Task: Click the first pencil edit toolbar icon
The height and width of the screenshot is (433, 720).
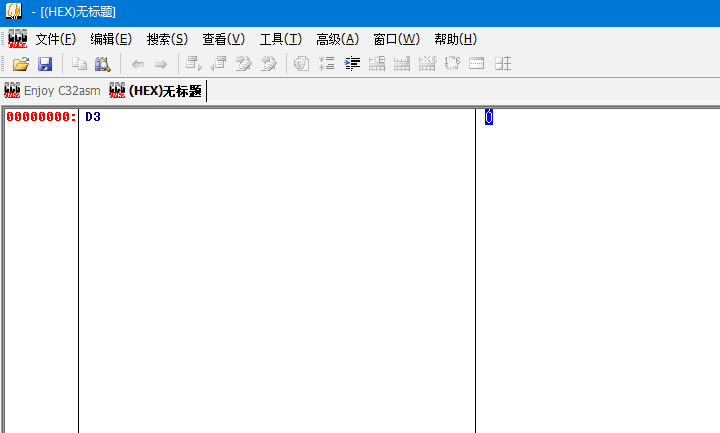Action: (243, 63)
